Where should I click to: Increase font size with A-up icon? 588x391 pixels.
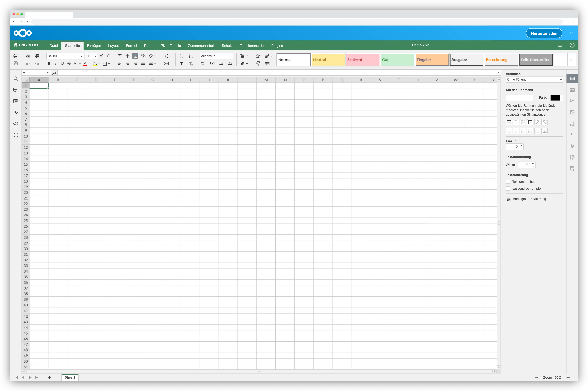(x=101, y=56)
